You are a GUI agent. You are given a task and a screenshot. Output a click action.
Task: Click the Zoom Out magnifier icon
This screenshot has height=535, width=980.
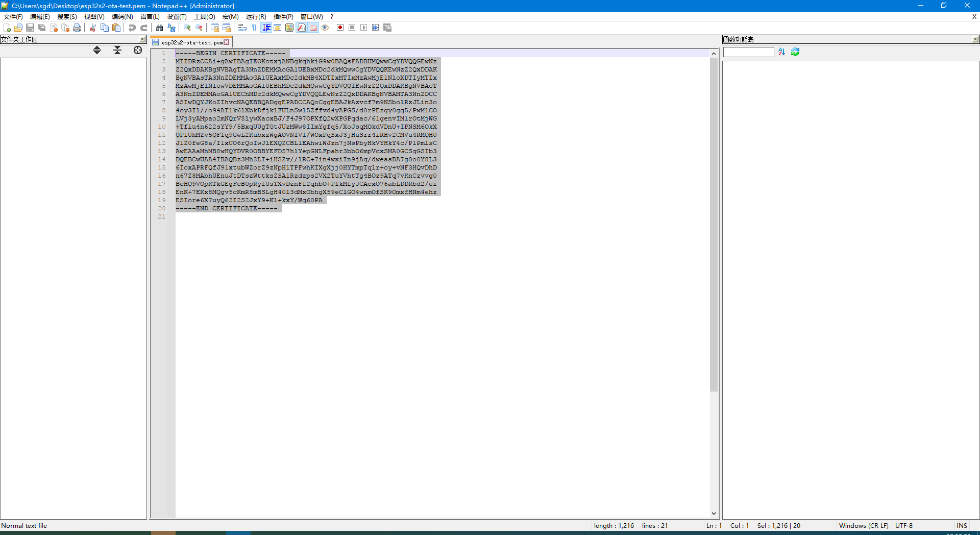(199, 28)
